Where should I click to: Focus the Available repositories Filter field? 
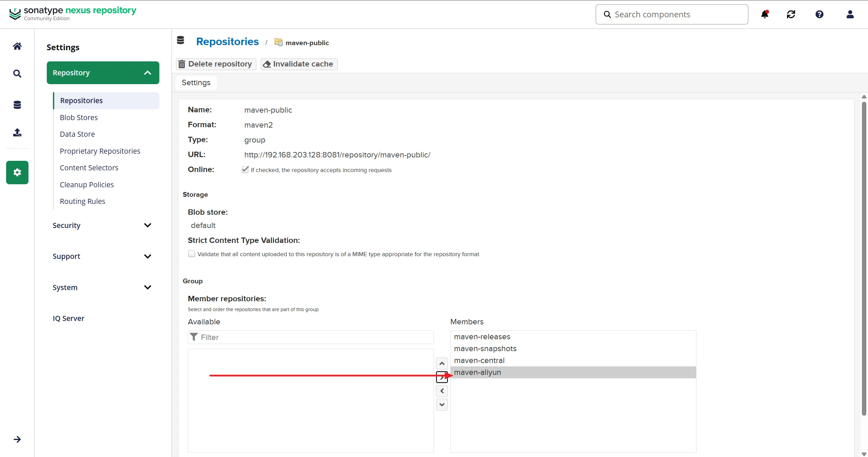[x=311, y=337]
